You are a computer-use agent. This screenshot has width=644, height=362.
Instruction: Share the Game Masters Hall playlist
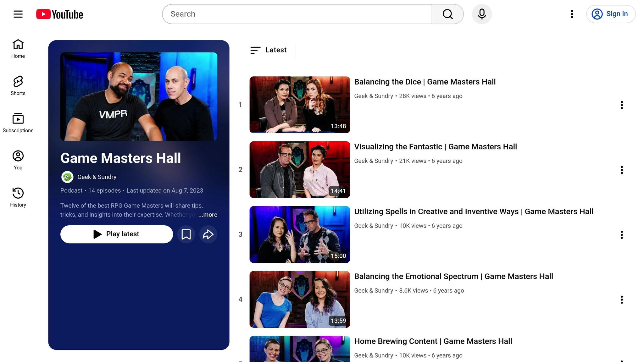tap(208, 234)
